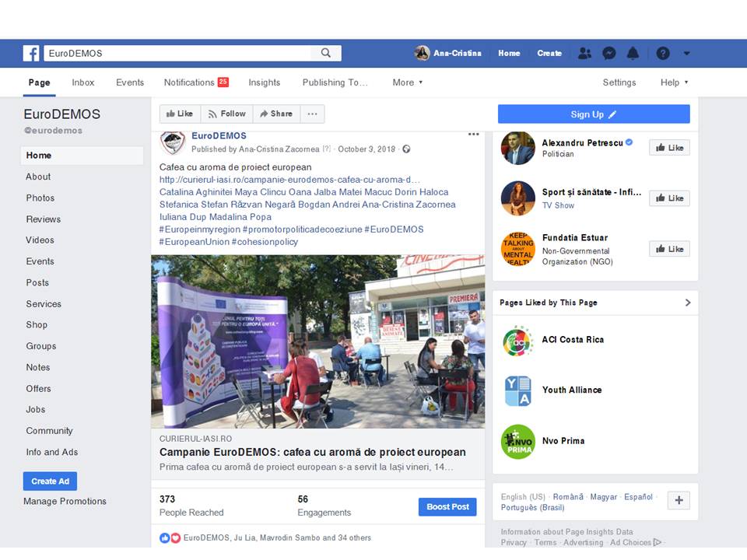Viewport: 747px width, 560px height.
Task: Click the EuroDEMOS search input field
Action: point(177,53)
